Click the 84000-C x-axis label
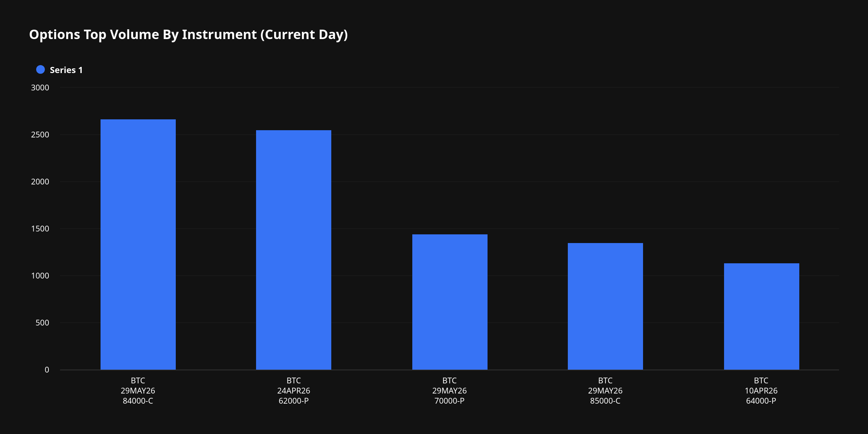 (138, 401)
